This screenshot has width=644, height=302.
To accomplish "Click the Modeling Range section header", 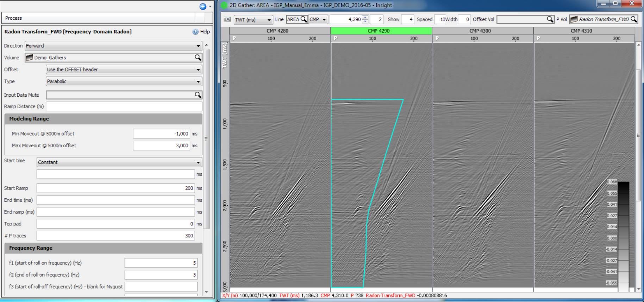I will tap(103, 119).
